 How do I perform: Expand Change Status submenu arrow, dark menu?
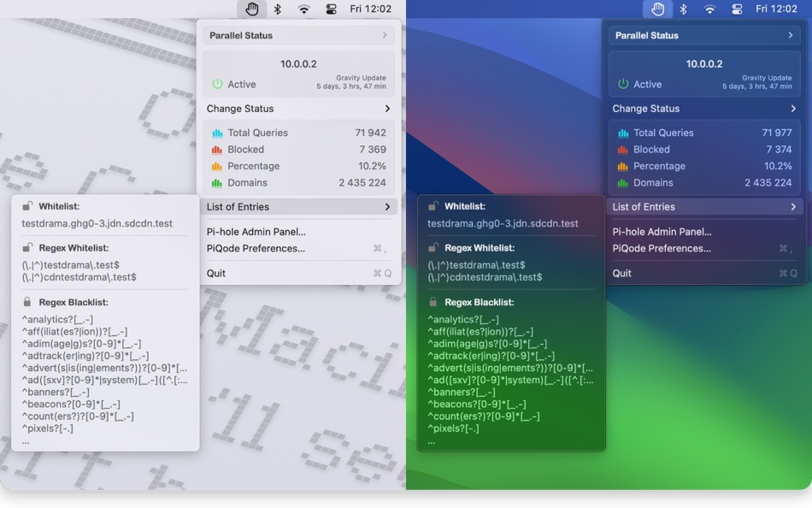point(793,109)
